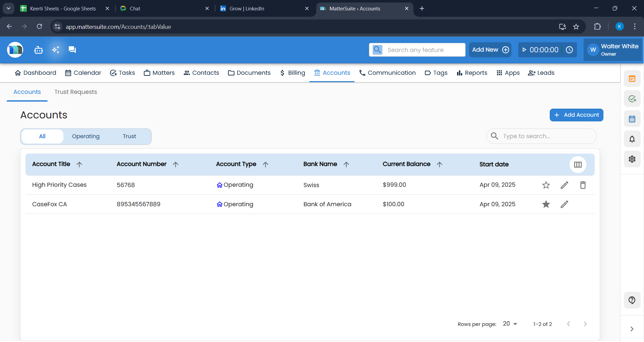Check notifications via the bell icon
Viewport: 644px width, 342px height.
coord(632,139)
